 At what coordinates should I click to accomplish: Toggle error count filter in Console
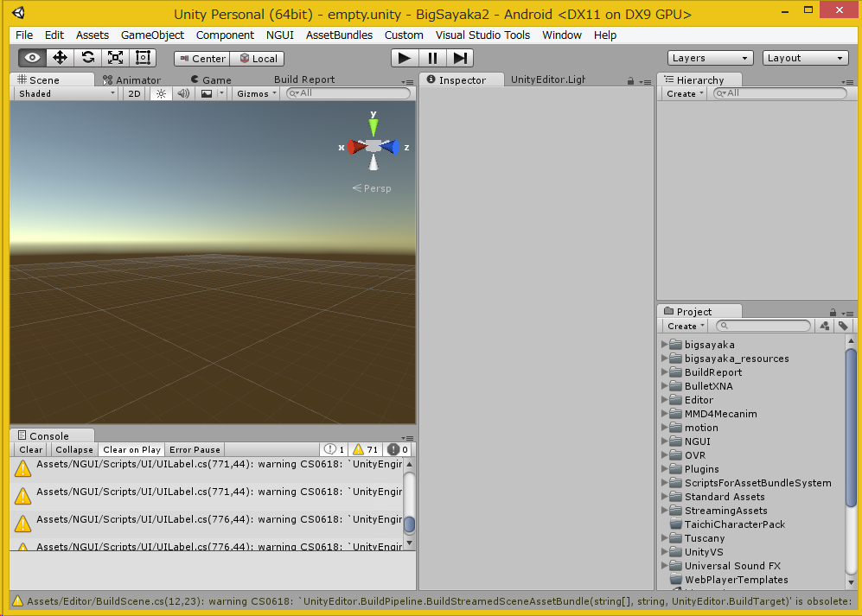tap(398, 449)
